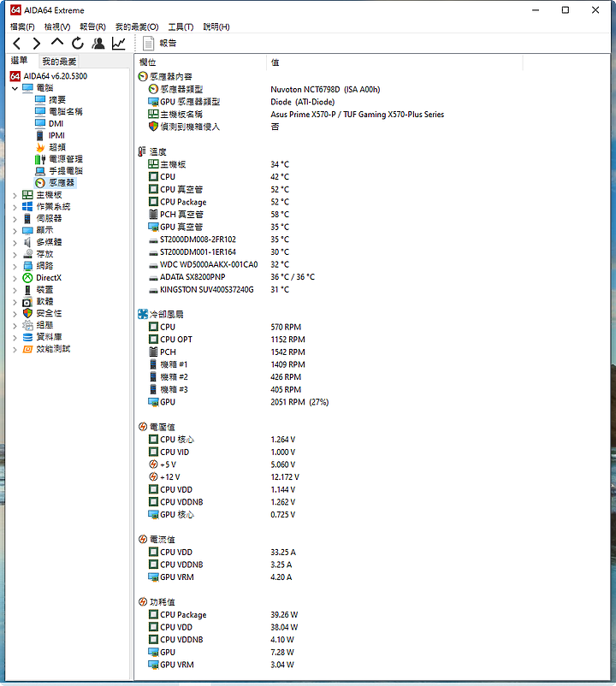Go up one level with Up arrow
The height and width of the screenshot is (686, 616).
coord(56,43)
